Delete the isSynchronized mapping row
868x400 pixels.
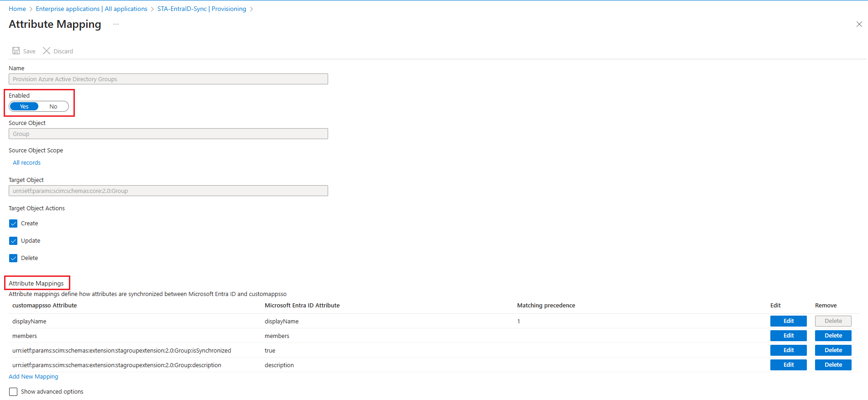833,350
